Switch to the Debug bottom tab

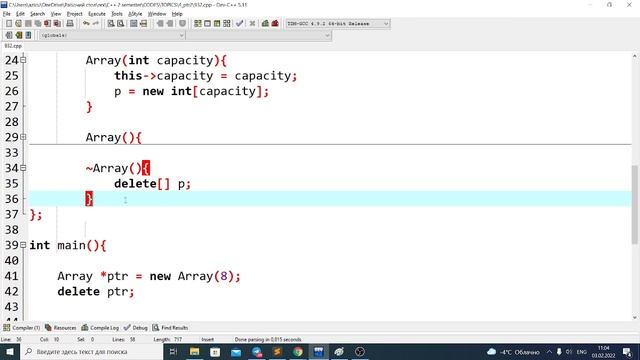coord(136,328)
